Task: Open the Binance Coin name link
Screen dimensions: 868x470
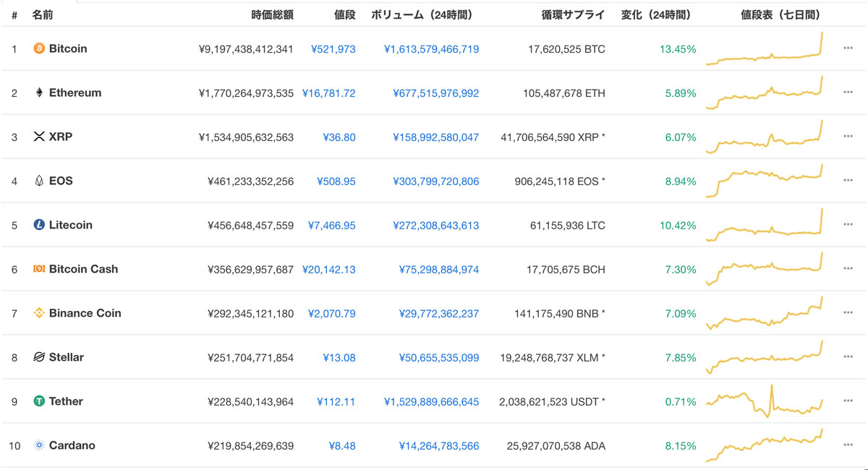Action: pyautogui.click(x=85, y=313)
